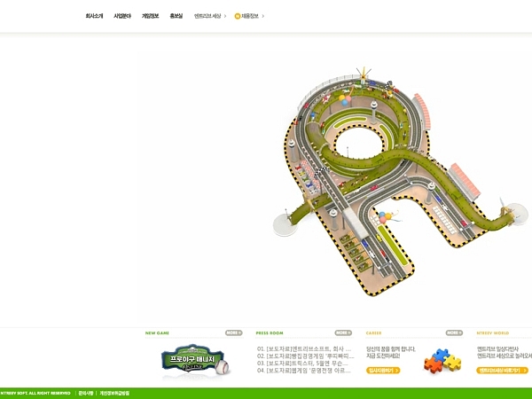The image size is (532, 399).
Task: Click the chevron after 채용정보
Action: 263,16
